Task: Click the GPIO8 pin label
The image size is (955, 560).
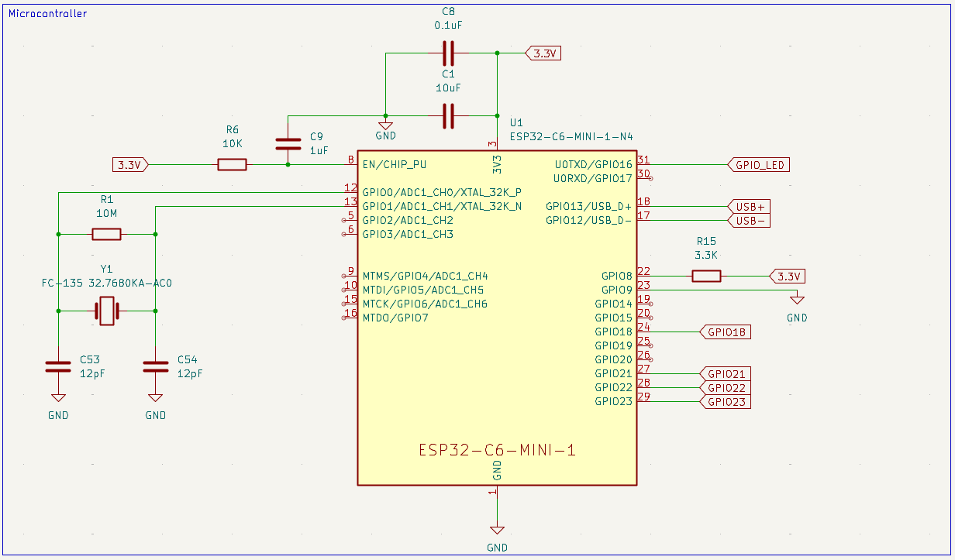Action: point(617,276)
